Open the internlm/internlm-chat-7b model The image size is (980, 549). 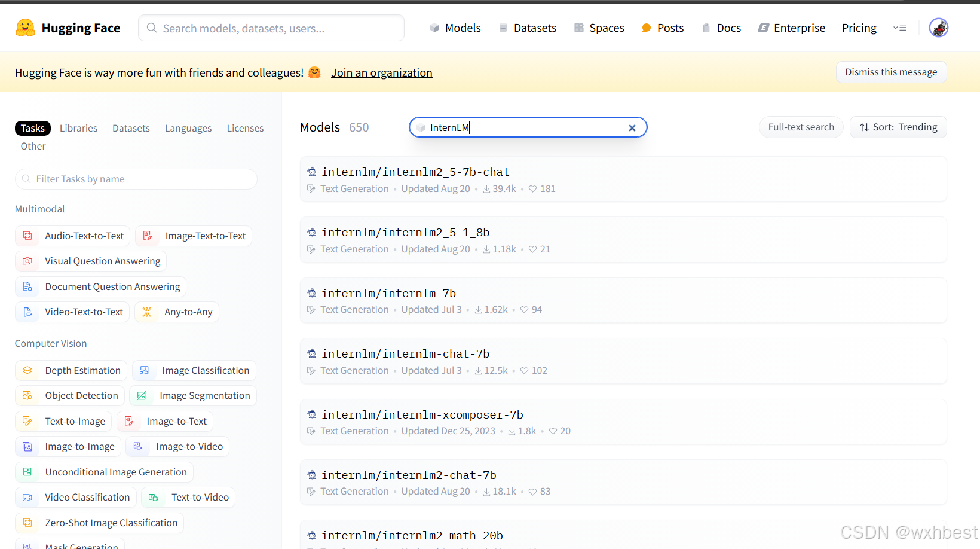click(x=623, y=361)
